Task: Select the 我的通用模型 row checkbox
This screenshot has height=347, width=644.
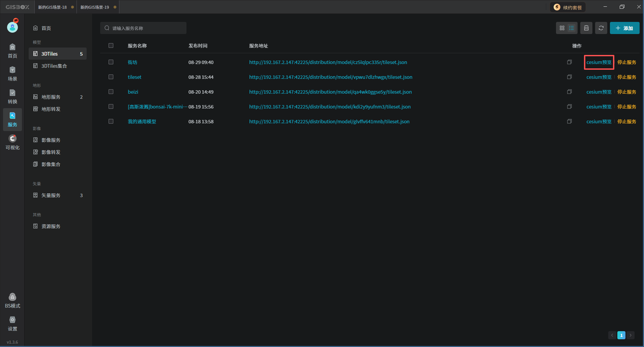Action: pos(111,122)
